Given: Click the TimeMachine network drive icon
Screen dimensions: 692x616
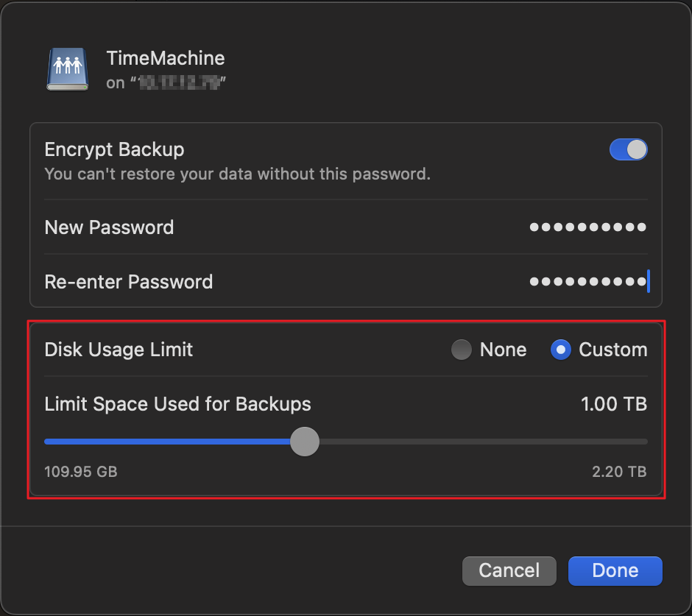Looking at the screenshot, I should [68, 69].
